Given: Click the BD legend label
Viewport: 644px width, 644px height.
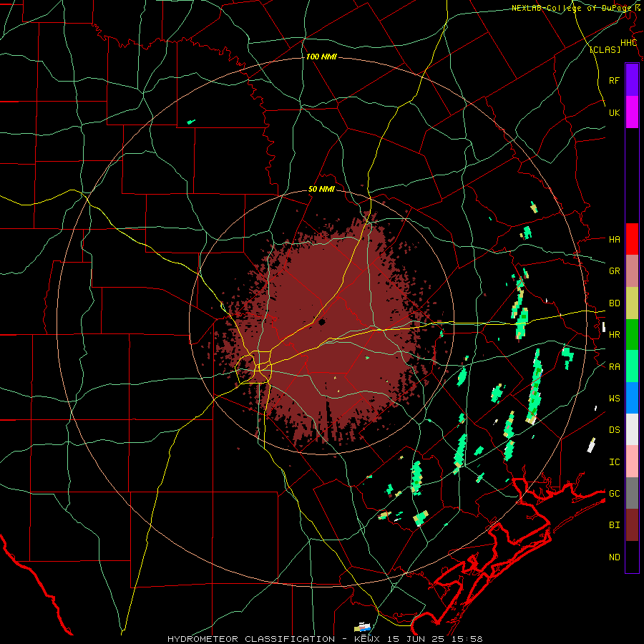Looking at the screenshot, I should pyautogui.click(x=614, y=303).
